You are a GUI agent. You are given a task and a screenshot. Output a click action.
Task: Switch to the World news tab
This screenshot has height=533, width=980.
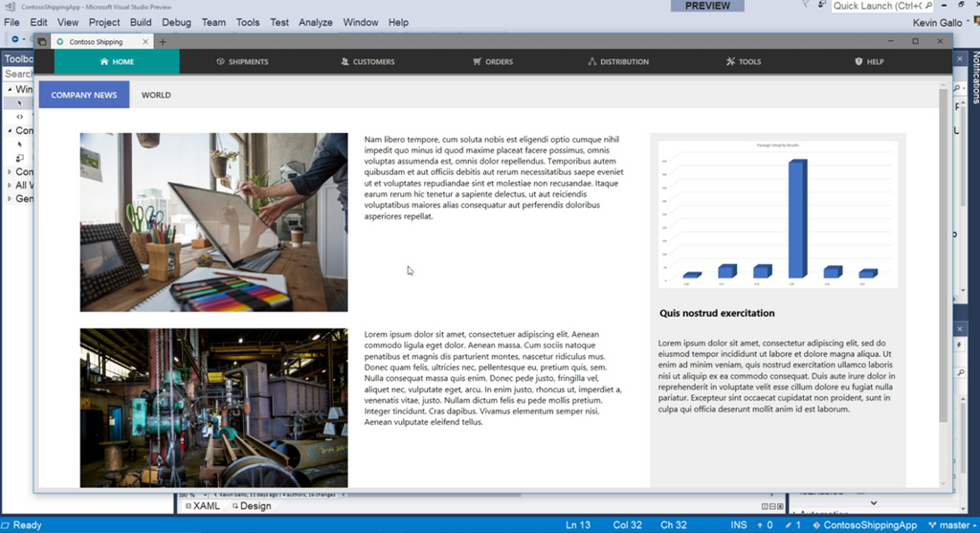(156, 95)
